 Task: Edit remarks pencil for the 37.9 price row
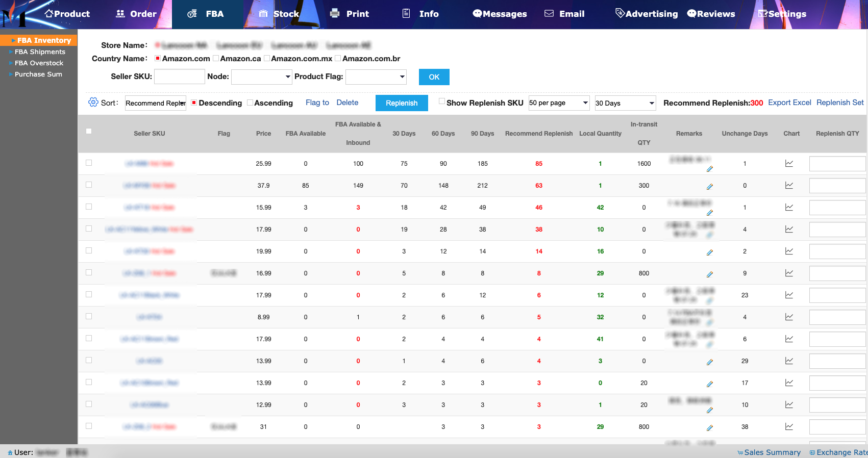coord(709,187)
